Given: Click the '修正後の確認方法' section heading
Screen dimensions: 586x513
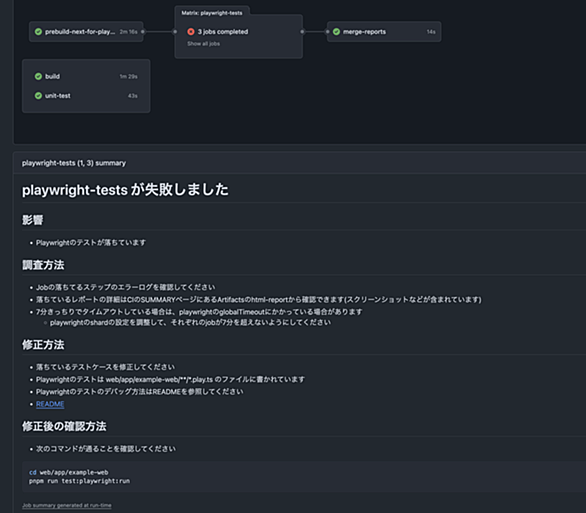Looking at the screenshot, I should point(64,426).
